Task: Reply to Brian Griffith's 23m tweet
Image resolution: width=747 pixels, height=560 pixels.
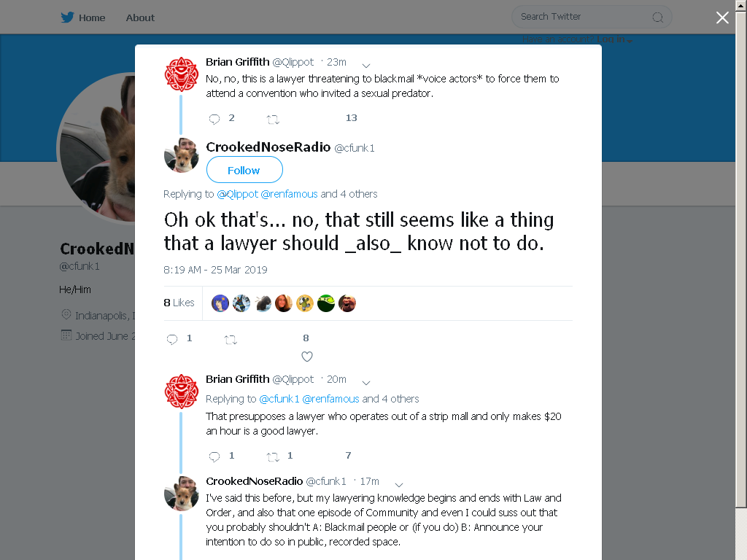Action: pyautogui.click(x=214, y=119)
